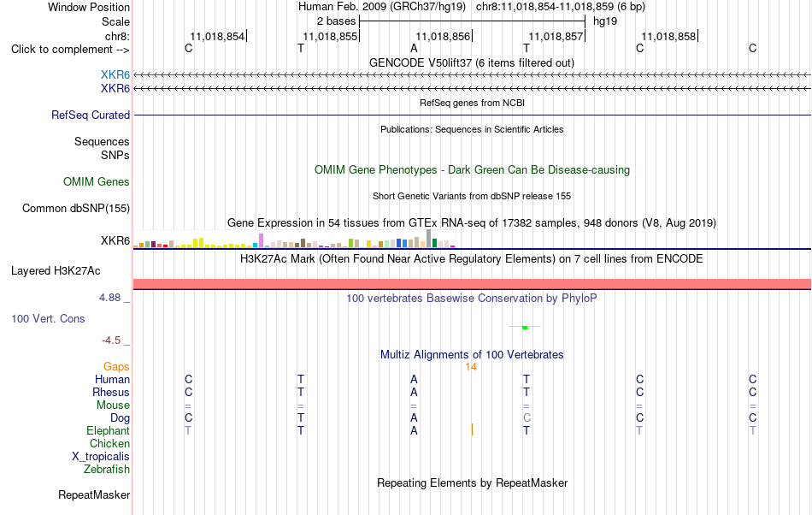Open the dark-blue XKR6 transcript label in GENCODE
This screenshot has width=812, height=515.
pos(115,89)
